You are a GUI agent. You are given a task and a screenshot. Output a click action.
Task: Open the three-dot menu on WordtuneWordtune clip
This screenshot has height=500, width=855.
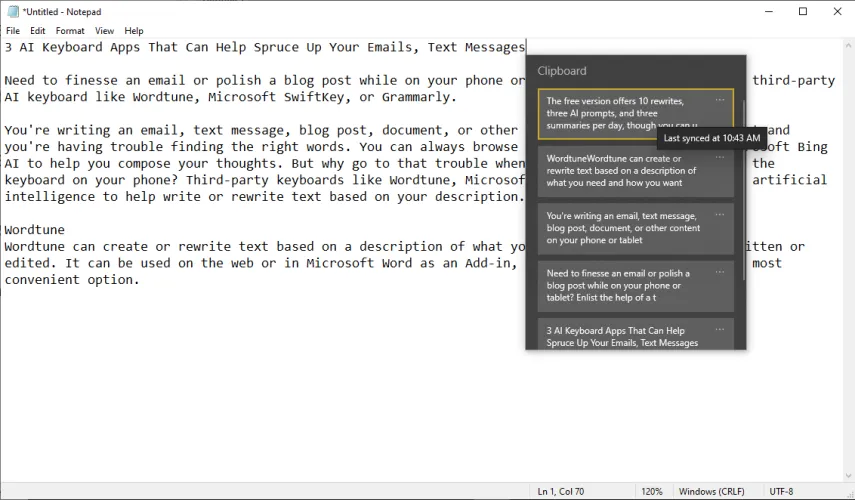tap(719, 157)
